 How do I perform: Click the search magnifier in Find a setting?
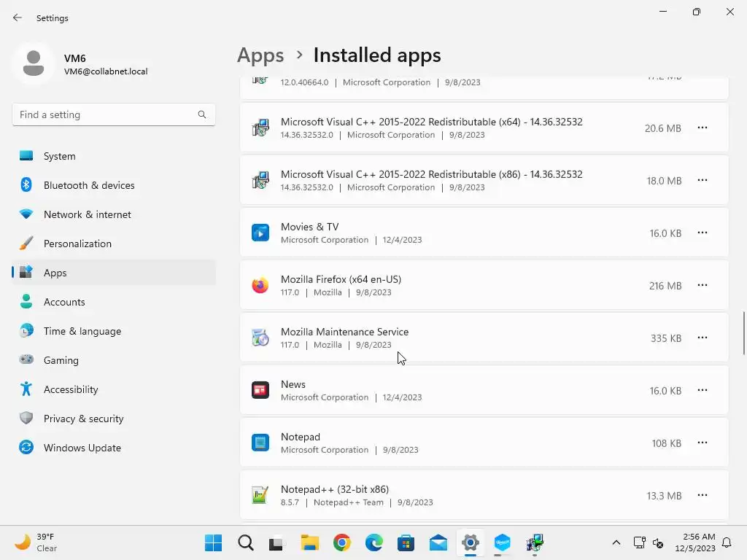202,114
